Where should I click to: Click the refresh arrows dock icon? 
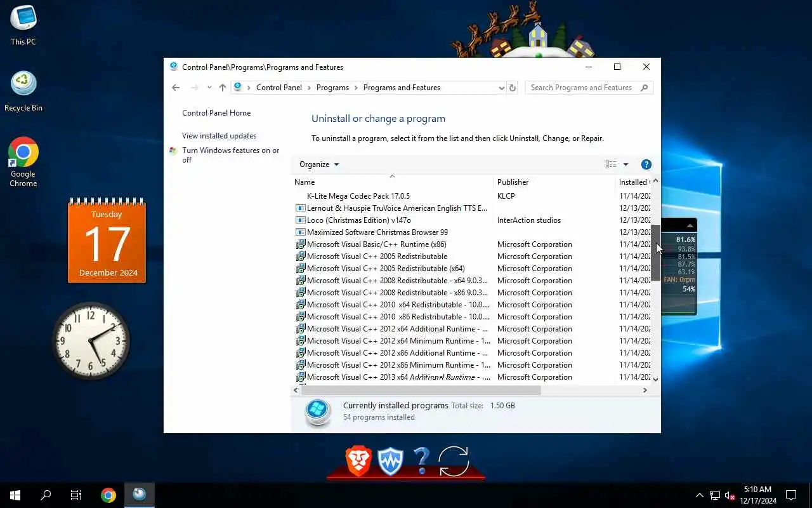pyautogui.click(x=454, y=462)
